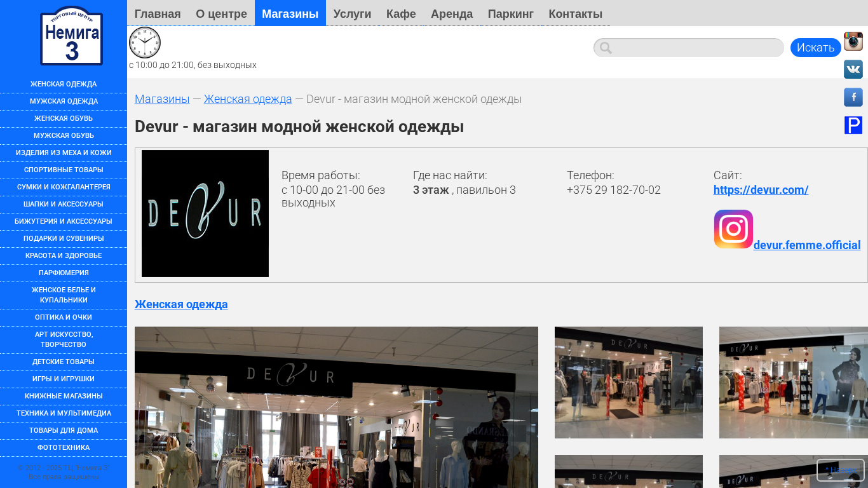The width and height of the screenshot is (868, 488).
Task: Open the Instagram icon in the side strip
Action: coord(853,41)
